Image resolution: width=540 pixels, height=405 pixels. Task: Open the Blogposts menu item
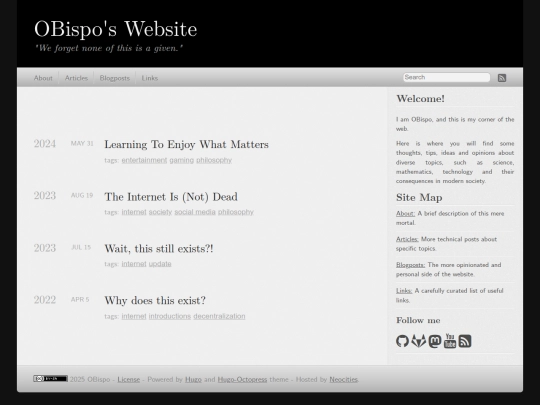tap(115, 78)
